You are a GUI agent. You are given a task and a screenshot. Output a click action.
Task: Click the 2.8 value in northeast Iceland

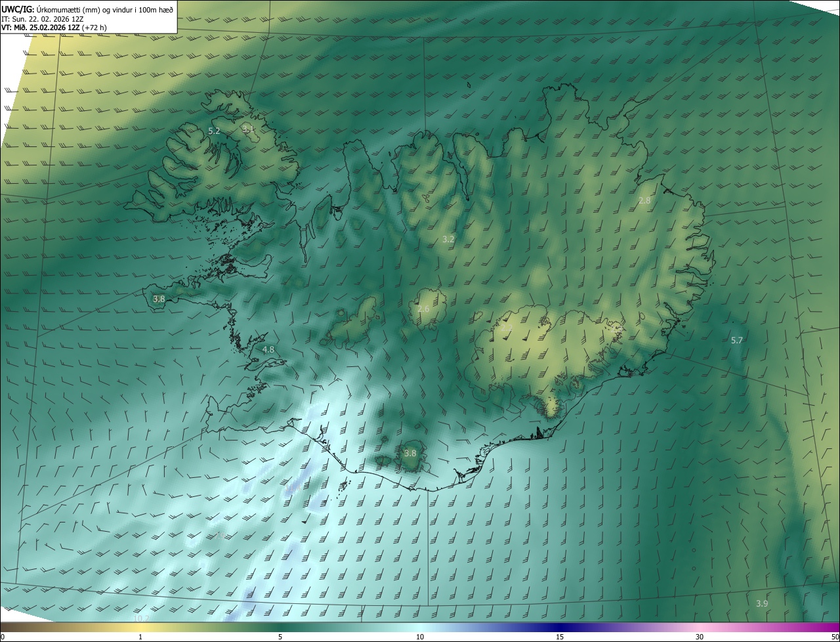coord(644,200)
